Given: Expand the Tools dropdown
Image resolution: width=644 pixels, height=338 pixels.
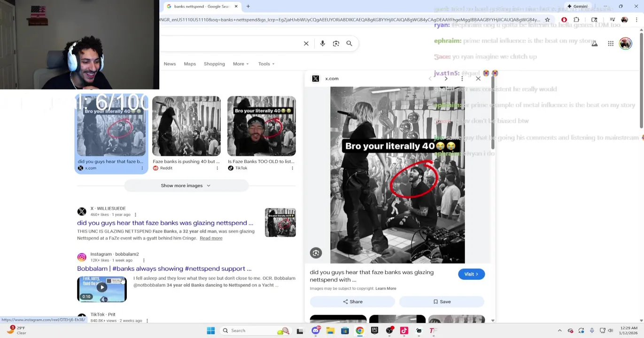Looking at the screenshot, I should 266,64.
